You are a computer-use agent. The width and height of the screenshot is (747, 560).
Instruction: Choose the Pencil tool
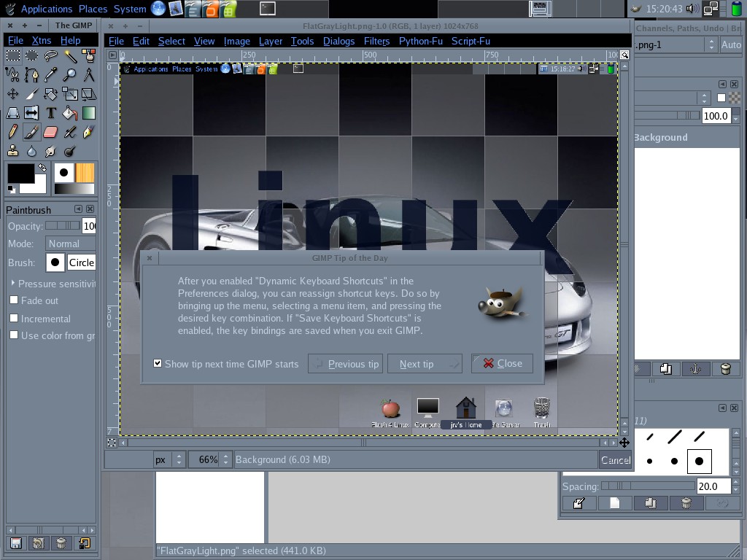pos(13,132)
